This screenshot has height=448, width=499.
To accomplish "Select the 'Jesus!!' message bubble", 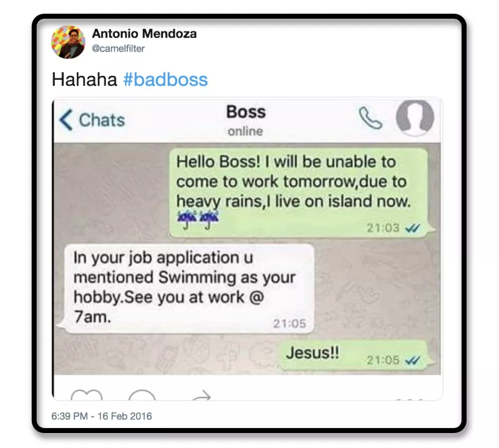I will pos(354,355).
